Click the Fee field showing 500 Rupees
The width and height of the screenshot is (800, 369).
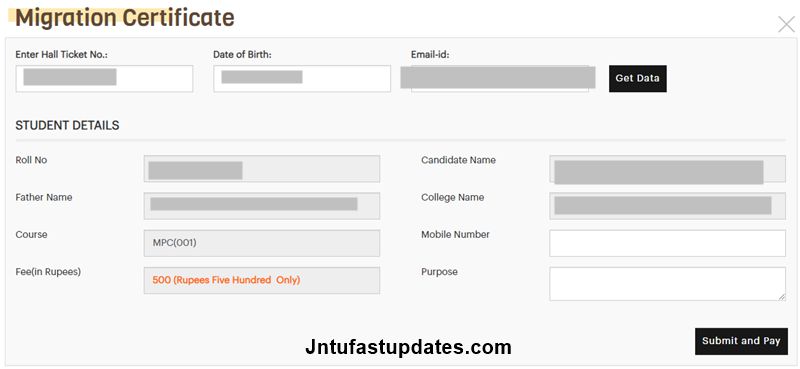click(x=262, y=281)
